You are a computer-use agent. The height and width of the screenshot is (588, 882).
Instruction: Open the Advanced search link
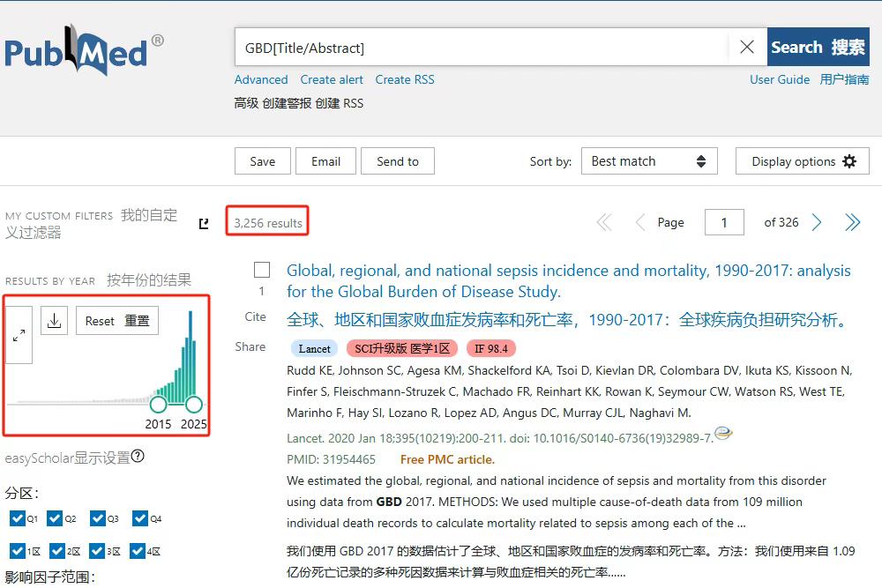tap(261, 80)
